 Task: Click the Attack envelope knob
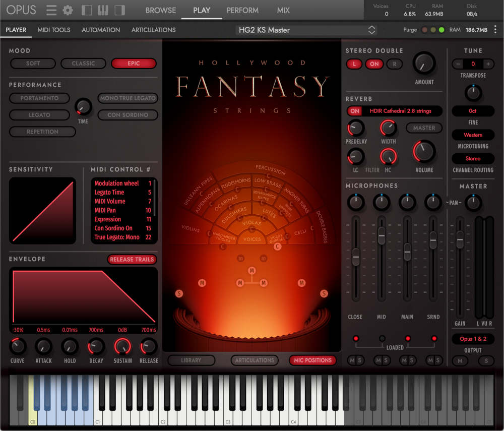pyautogui.click(x=43, y=347)
